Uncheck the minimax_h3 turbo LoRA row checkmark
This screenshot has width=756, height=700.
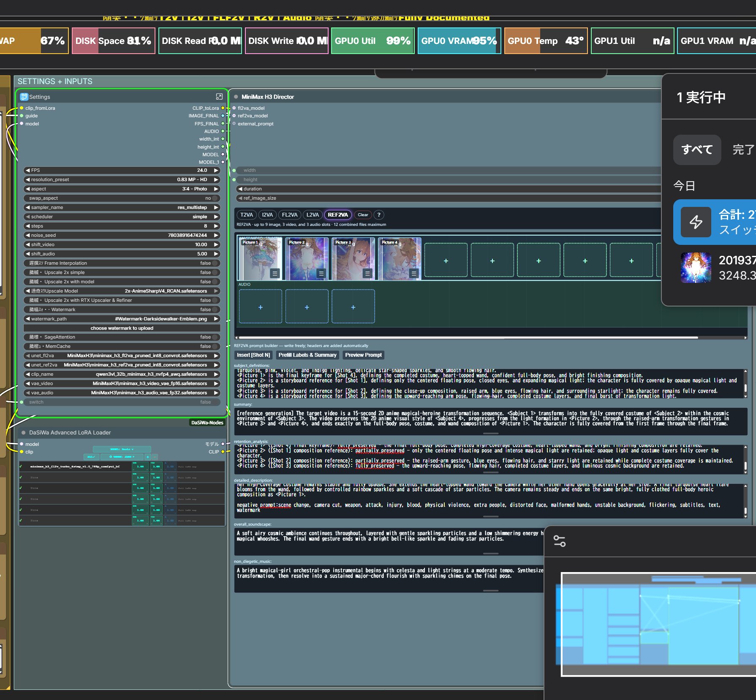click(x=21, y=467)
